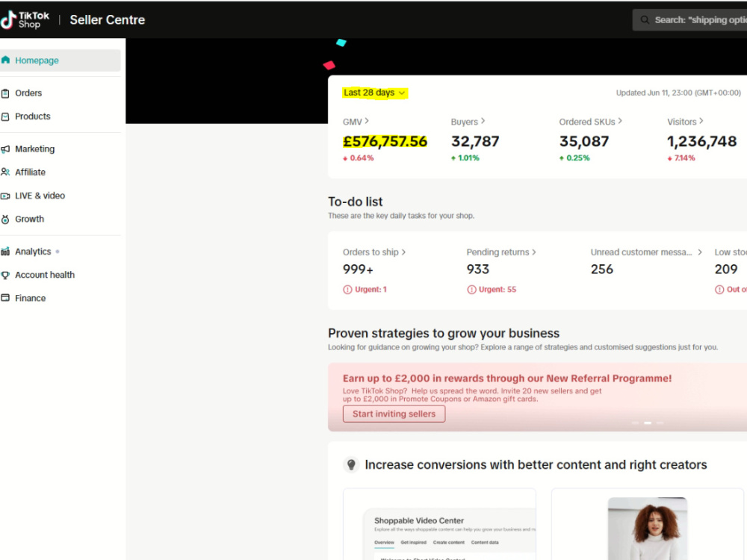Click the Affiliate people icon
This screenshot has width=747, height=560.
pos(5,172)
